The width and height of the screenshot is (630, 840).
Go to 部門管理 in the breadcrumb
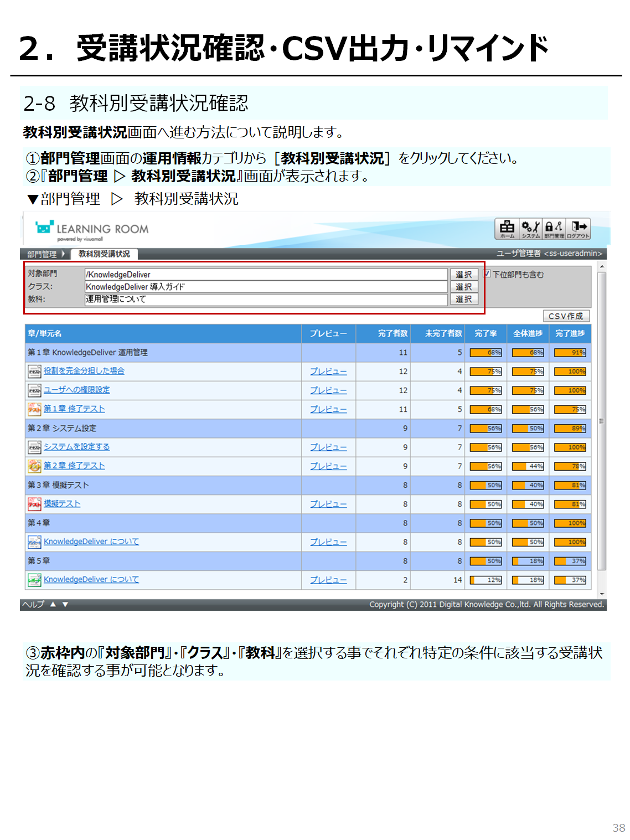pyautogui.click(x=42, y=254)
